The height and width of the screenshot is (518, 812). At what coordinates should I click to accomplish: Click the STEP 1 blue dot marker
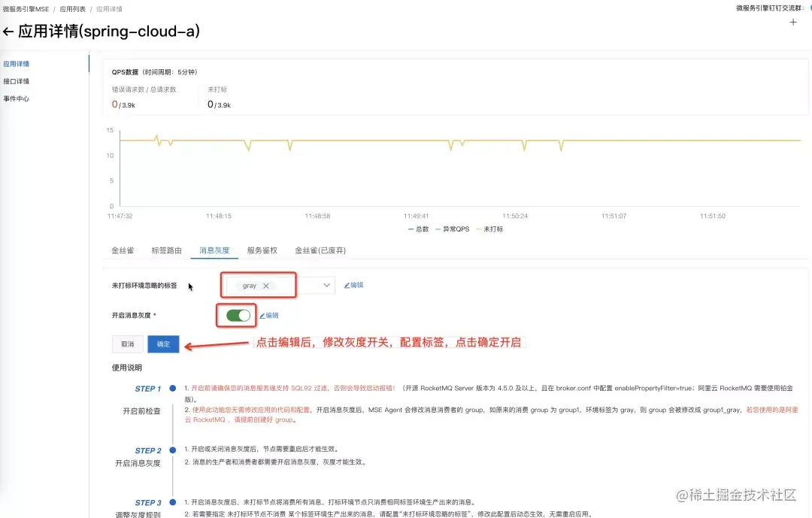pos(172,389)
